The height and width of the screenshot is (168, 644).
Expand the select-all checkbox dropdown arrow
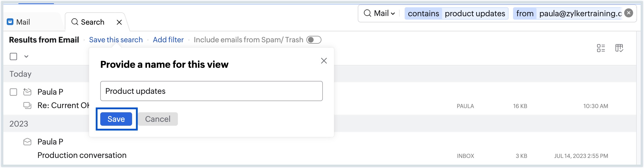coord(26,57)
